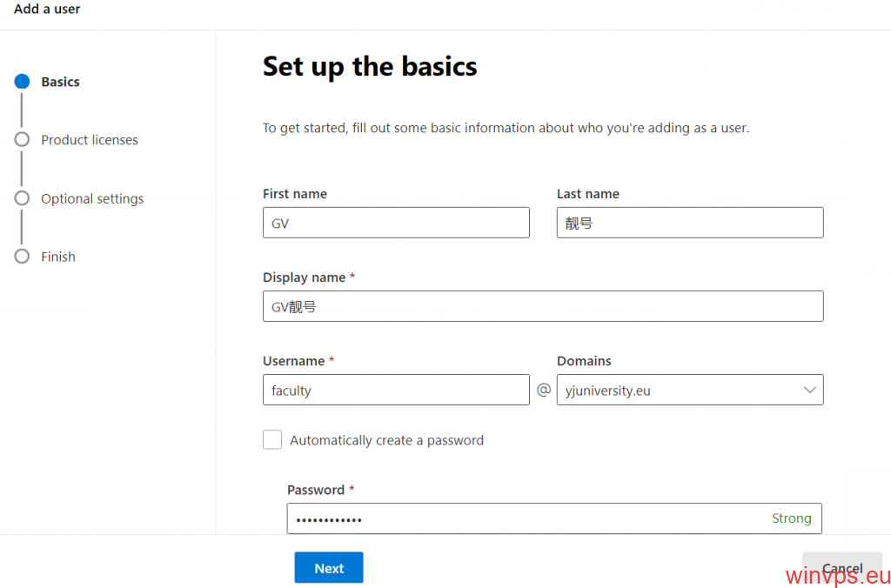This screenshot has height=588, width=891.
Task: Focus the First name field containing GV
Action: 396,223
